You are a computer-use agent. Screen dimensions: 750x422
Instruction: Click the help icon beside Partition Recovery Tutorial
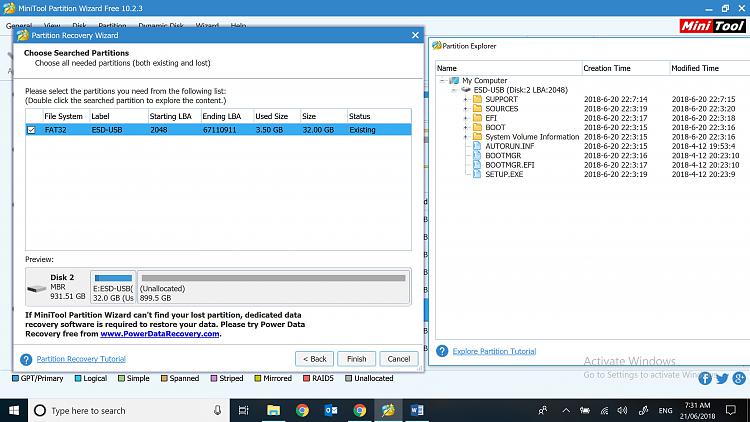point(26,359)
